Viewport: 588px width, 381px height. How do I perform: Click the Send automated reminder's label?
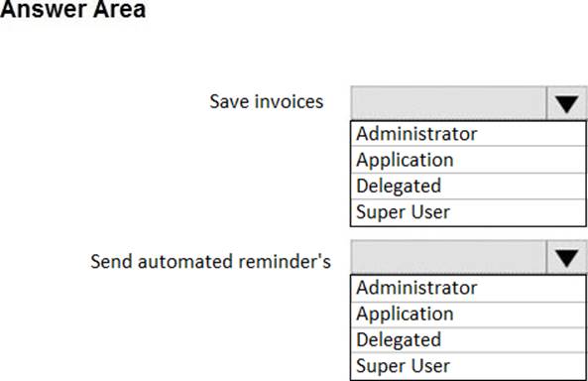click(x=211, y=261)
